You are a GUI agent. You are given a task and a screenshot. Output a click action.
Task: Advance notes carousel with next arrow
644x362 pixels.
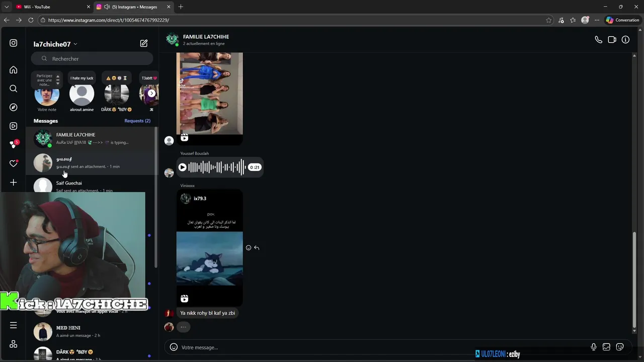(151, 93)
